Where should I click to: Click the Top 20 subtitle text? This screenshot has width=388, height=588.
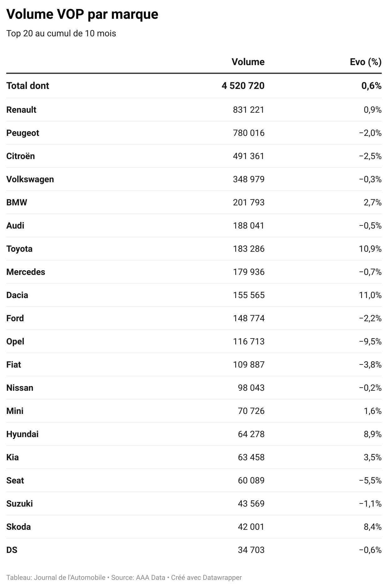click(61, 33)
